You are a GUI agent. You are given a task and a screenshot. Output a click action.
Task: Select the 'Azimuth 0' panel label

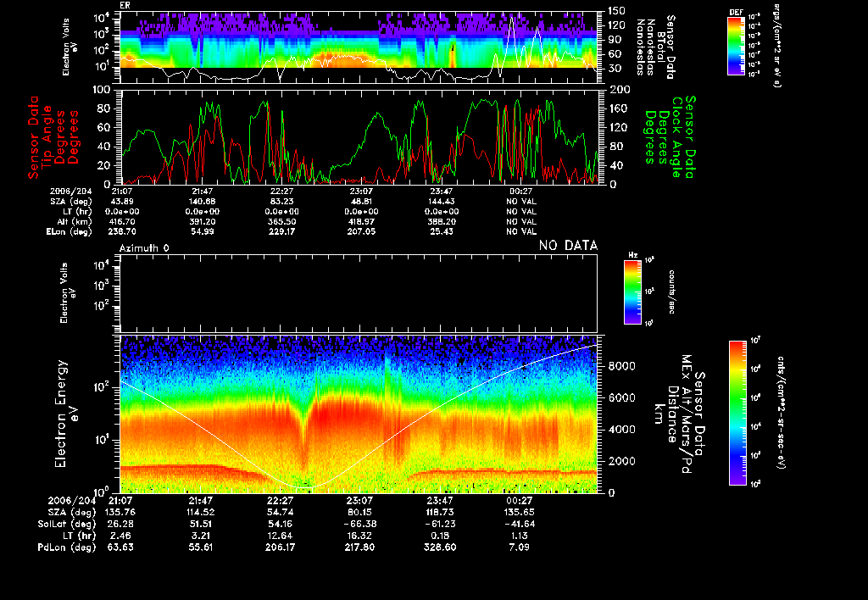(144, 248)
